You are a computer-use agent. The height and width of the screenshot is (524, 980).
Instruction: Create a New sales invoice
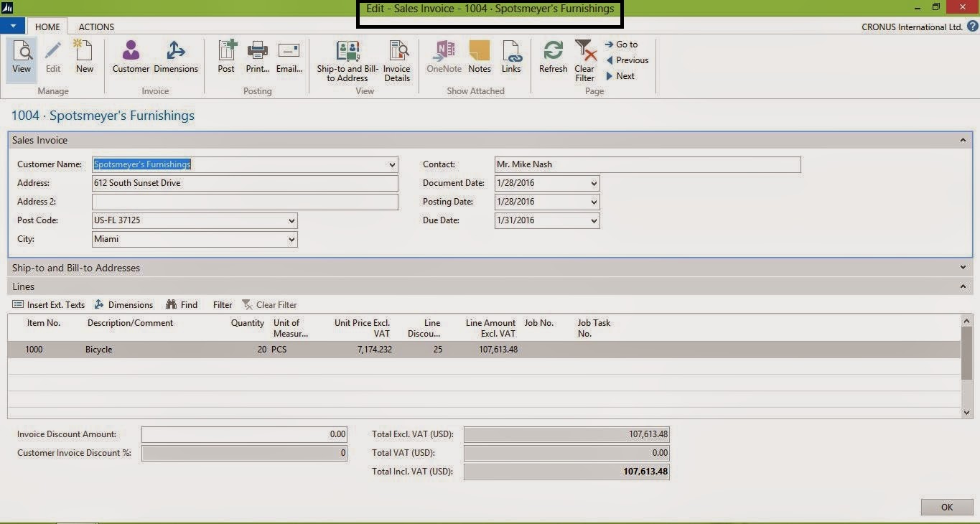pyautogui.click(x=85, y=57)
